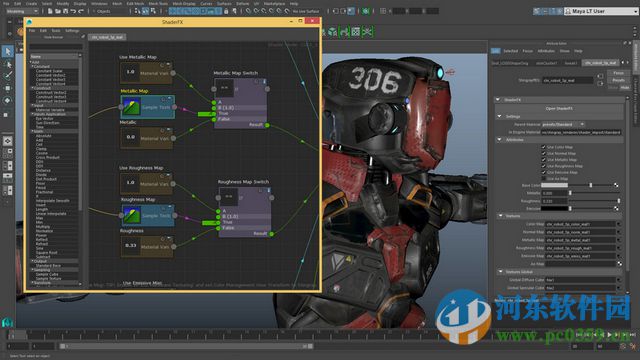Open File menu in ShaderFX window
The image size is (640, 360).
point(32,31)
